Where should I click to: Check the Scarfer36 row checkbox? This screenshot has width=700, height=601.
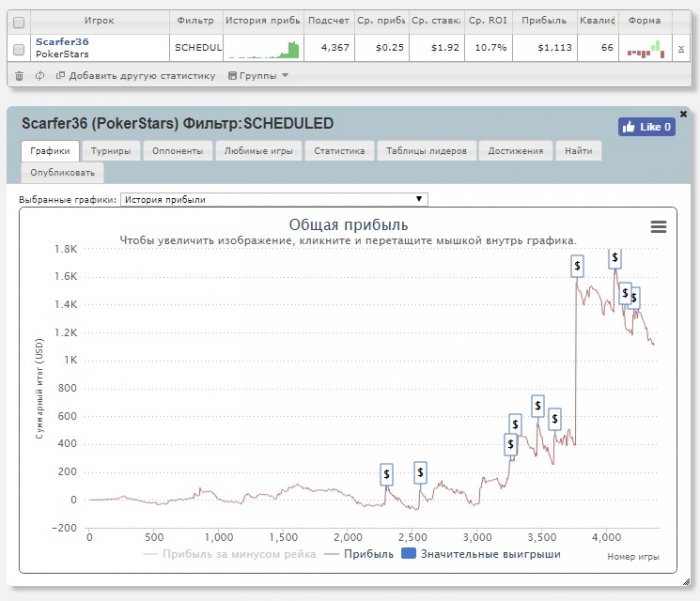(19, 50)
